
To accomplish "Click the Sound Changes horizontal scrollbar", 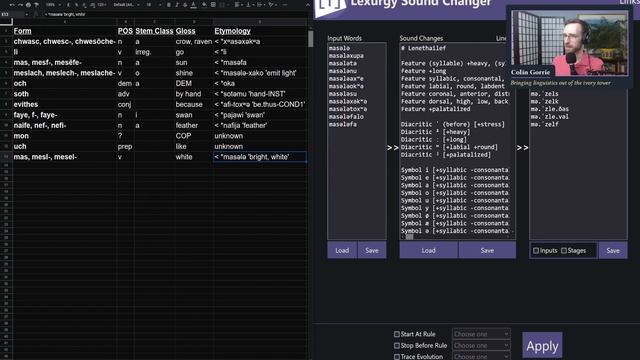I will [x=409, y=237].
